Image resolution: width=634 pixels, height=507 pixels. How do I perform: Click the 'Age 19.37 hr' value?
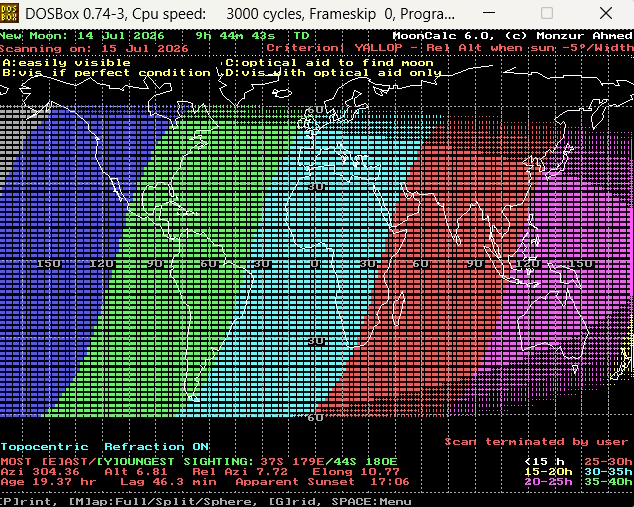tap(49, 482)
